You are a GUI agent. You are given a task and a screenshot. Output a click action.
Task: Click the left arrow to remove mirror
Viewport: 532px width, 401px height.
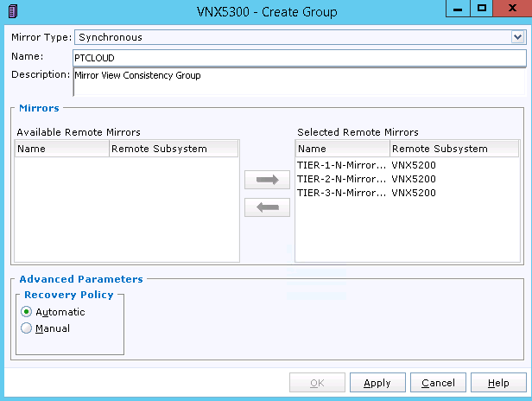click(267, 207)
